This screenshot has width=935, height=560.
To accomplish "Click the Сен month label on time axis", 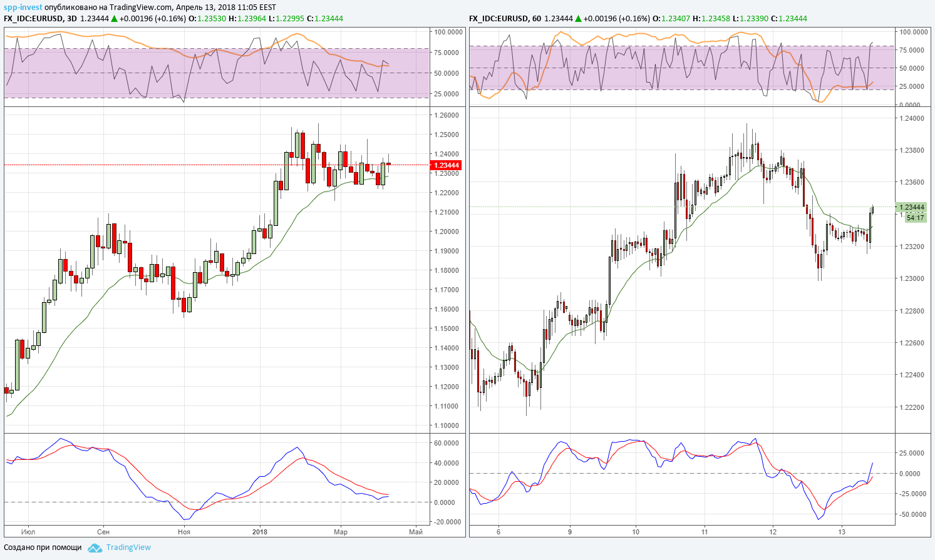I will (x=103, y=532).
